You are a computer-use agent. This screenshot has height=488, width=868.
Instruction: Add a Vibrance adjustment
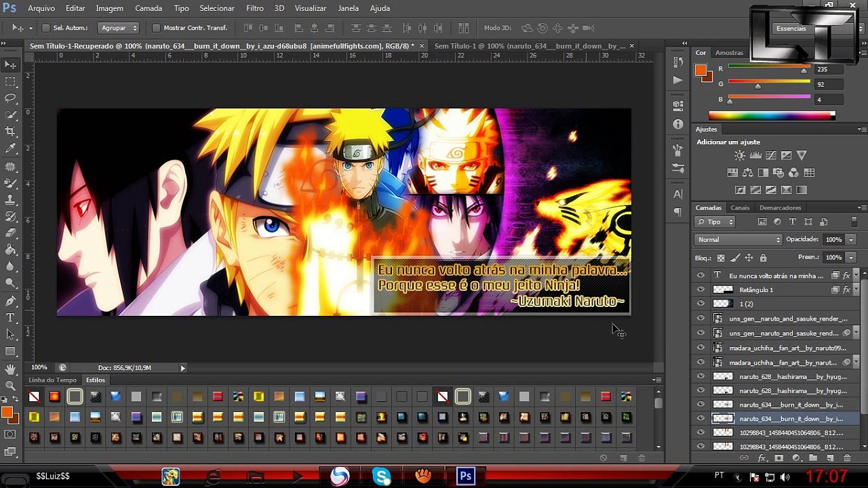coord(802,156)
